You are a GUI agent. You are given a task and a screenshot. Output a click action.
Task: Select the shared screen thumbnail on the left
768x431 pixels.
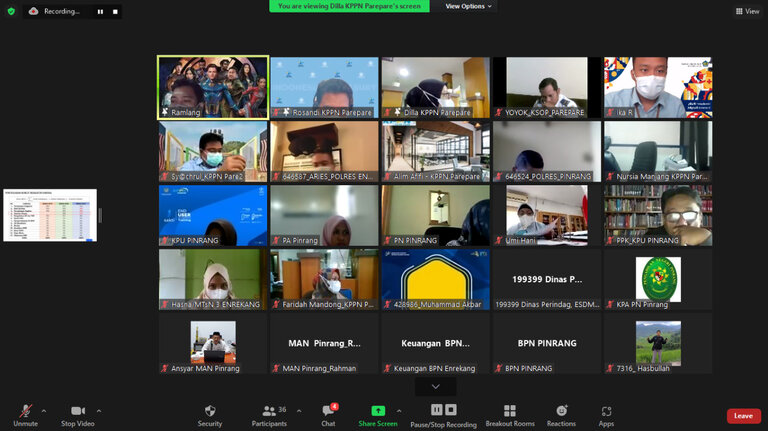[x=50, y=215]
